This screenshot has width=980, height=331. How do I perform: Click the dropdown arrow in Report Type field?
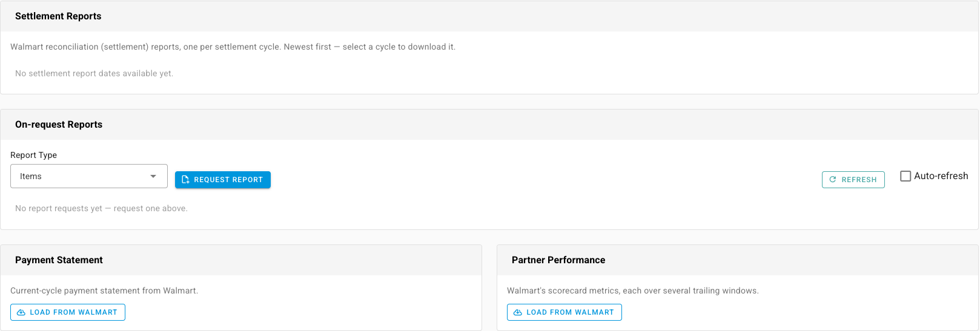pos(153,176)
